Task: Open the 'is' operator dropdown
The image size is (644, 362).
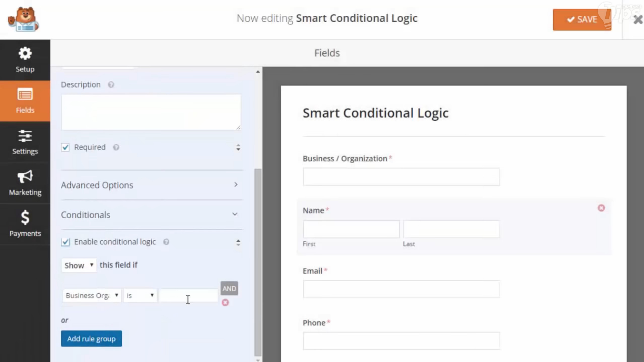Action: (140, 295)
